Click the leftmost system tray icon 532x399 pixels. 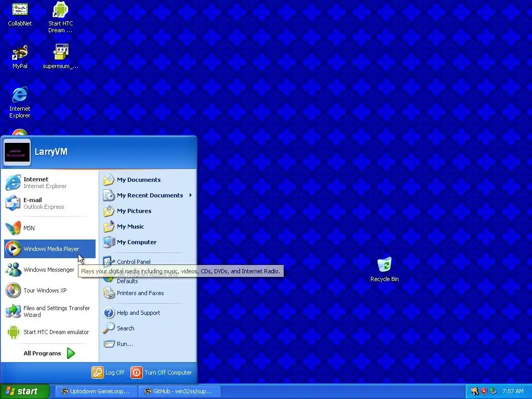coord(475,391)
